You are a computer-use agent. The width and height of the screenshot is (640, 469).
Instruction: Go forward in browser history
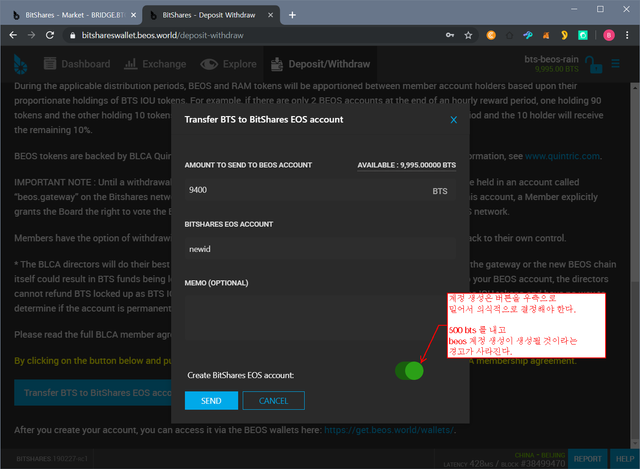[31, 36]
